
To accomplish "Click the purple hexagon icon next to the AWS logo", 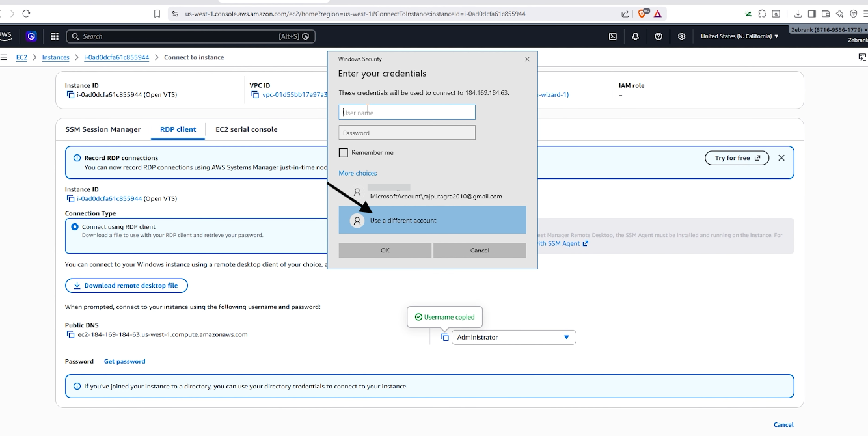I will [31, 36].
